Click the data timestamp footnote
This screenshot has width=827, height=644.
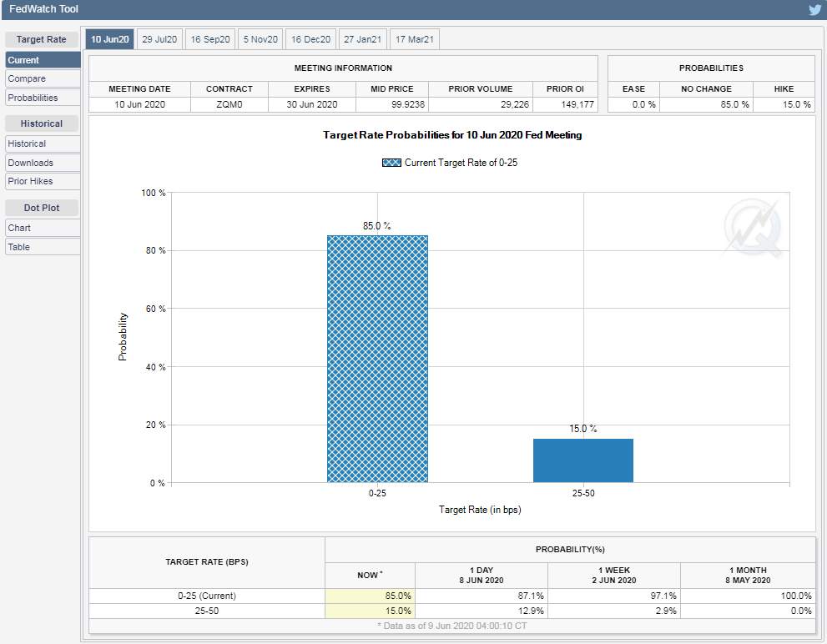452,626
